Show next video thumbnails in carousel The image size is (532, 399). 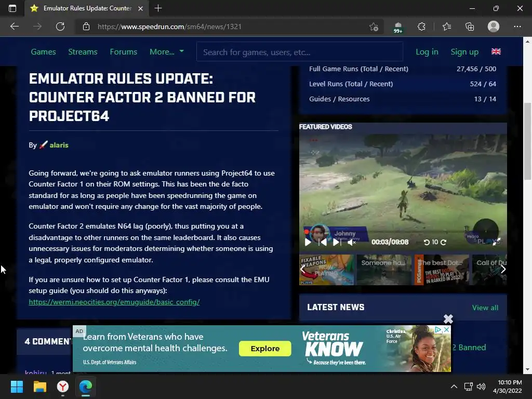point(503,270)
